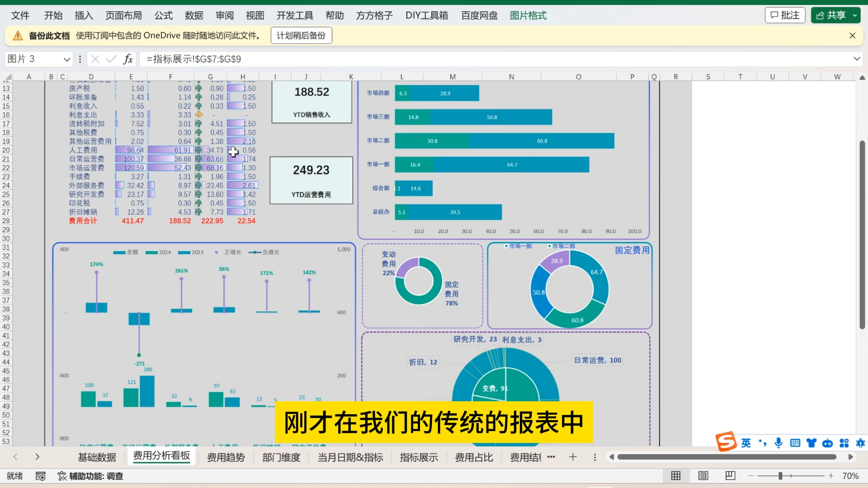
Task: Select the 249.23 YTD运营费用 card
Action: [x=311, y=180]
